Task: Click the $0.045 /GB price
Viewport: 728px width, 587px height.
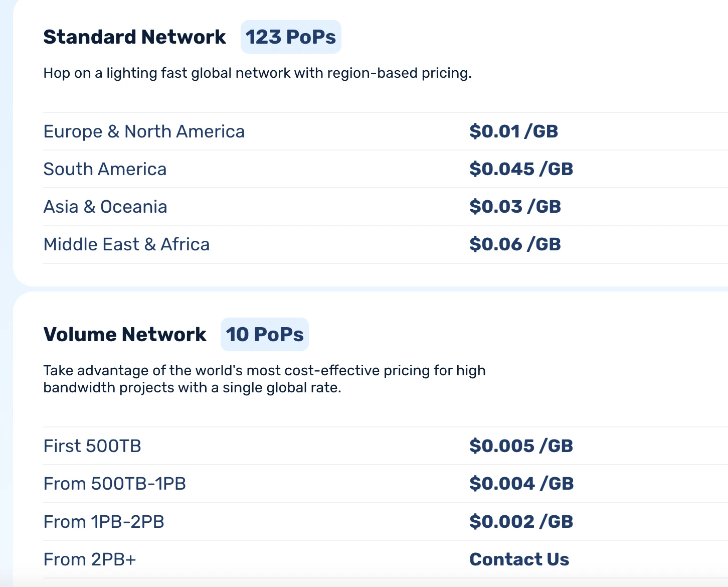Action: click(521, 169)
